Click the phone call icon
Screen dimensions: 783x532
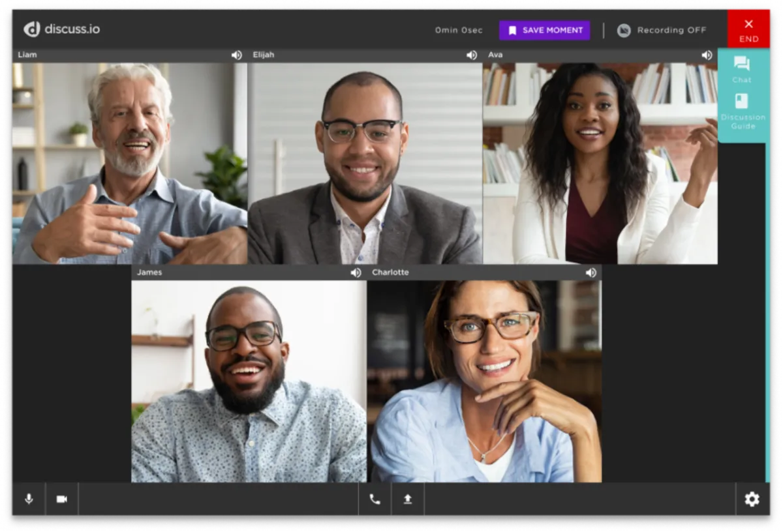tap(375, 499)
